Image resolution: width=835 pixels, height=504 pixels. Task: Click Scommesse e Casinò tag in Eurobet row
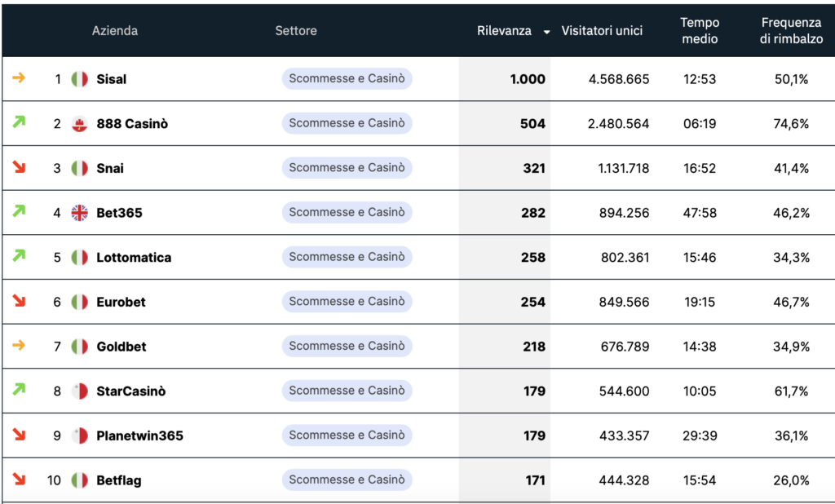click(x=347, y=302)
